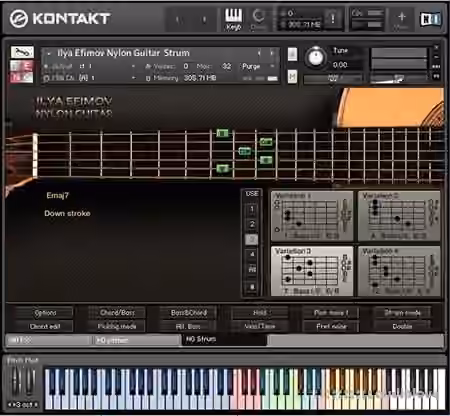This screenshot has width=450, height=416.
Task: Select the Variation 3 chord diagram
Action: coord(312,271)
